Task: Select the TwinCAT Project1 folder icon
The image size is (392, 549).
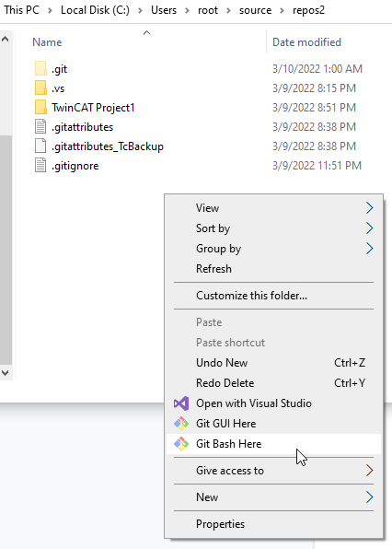Action: point(40,107)
